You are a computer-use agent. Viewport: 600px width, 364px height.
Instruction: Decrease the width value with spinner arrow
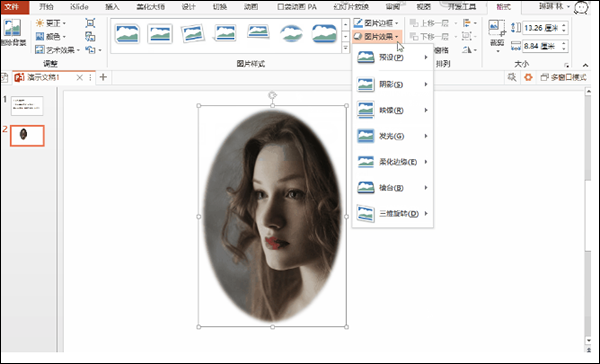(x=564, y=49)
